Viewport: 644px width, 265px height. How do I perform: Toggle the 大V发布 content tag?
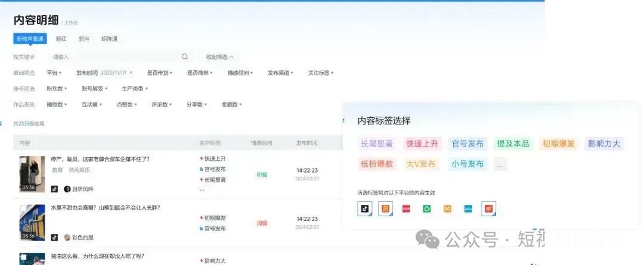(420, 164)
